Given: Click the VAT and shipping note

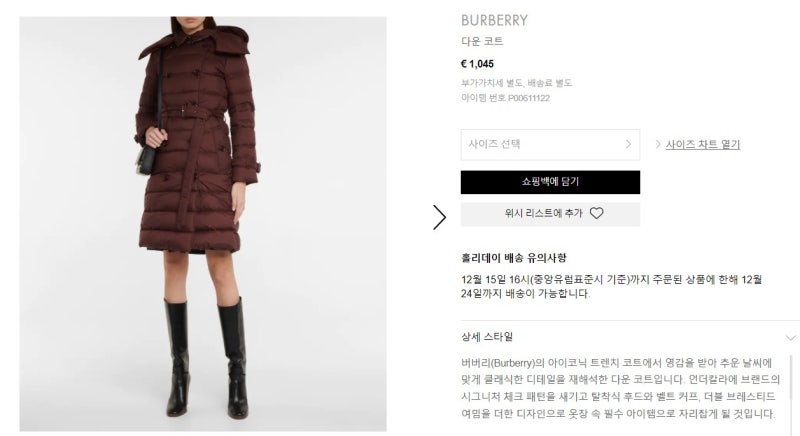Looking at the screenshot, I should tap(516, 83).
